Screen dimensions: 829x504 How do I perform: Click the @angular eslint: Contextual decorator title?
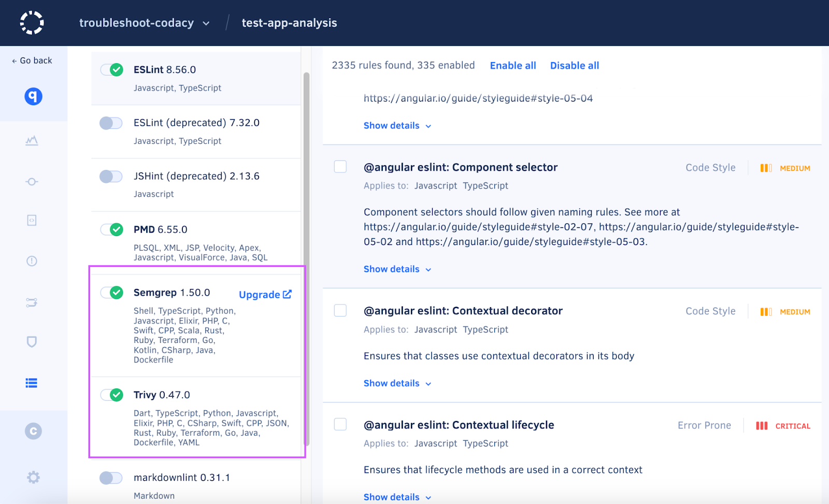pyautogui.click(x=463, y=311)
